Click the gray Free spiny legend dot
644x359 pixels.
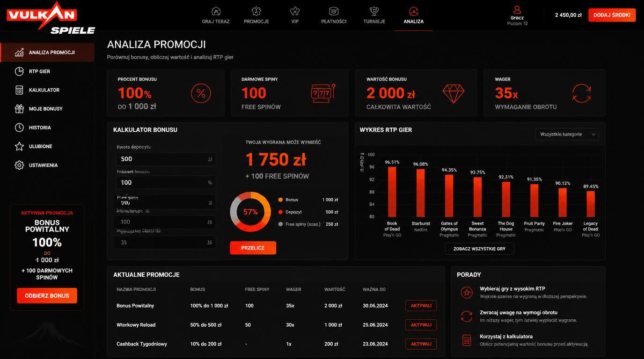(x=280, y=224)
